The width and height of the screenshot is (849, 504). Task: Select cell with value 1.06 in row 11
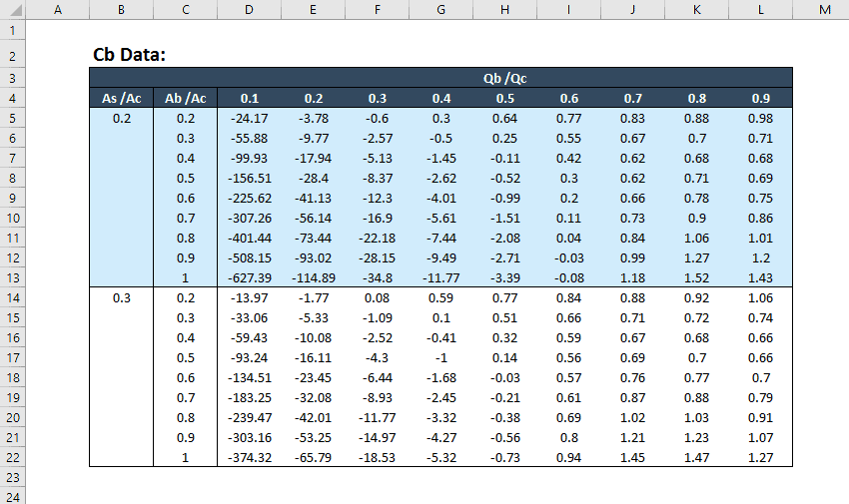pos(696,238)
